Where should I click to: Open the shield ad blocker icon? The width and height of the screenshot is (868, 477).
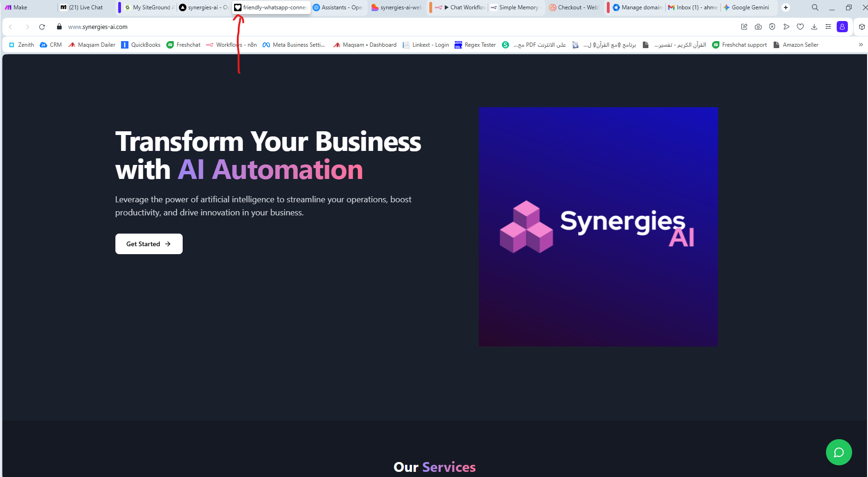772,27
